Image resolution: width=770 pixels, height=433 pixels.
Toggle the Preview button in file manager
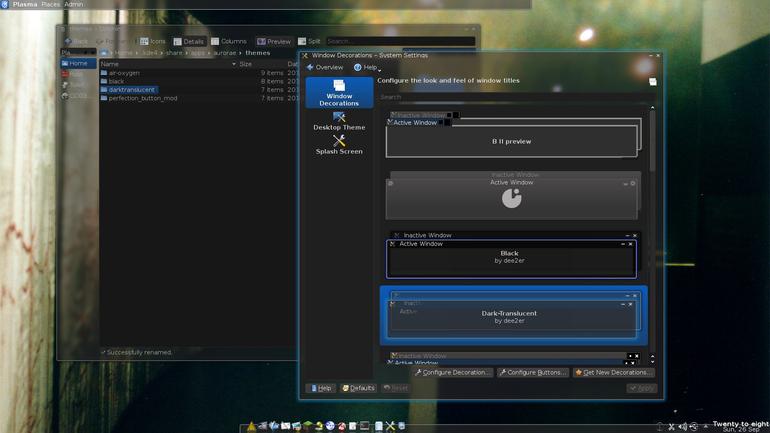coord(274,41)
